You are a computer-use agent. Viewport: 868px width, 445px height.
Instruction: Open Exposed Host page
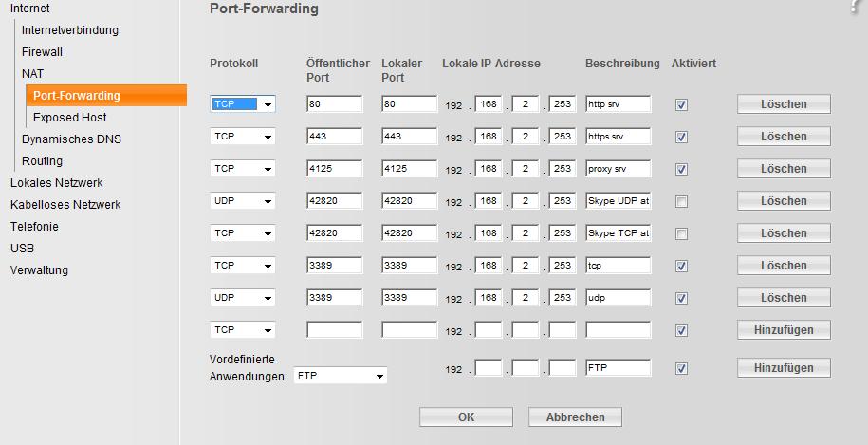tap(70, 118)
